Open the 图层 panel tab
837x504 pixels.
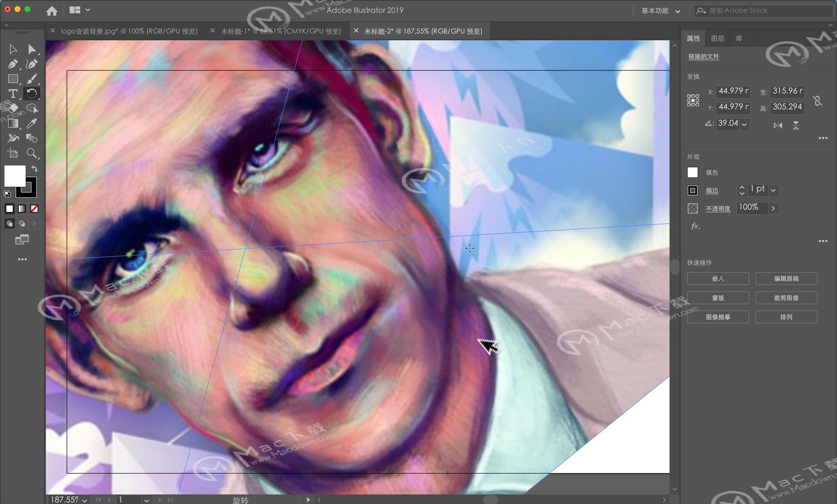(717, 38)
